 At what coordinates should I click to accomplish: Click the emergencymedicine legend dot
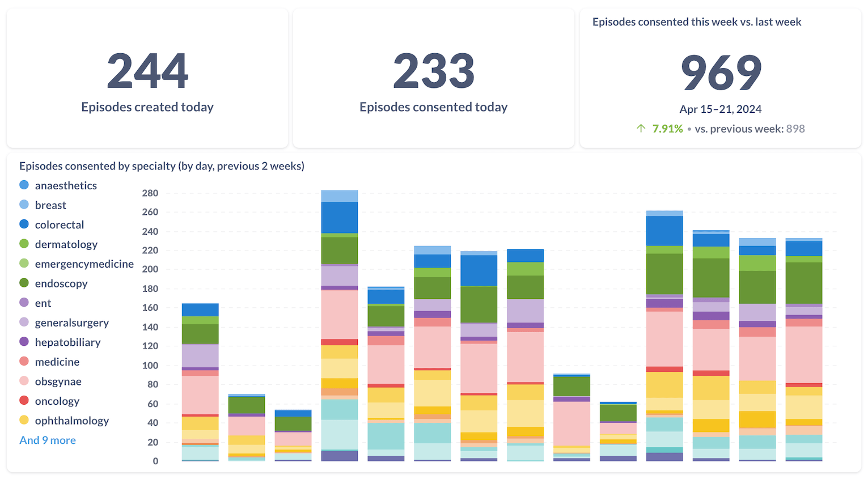coord(24,263)
